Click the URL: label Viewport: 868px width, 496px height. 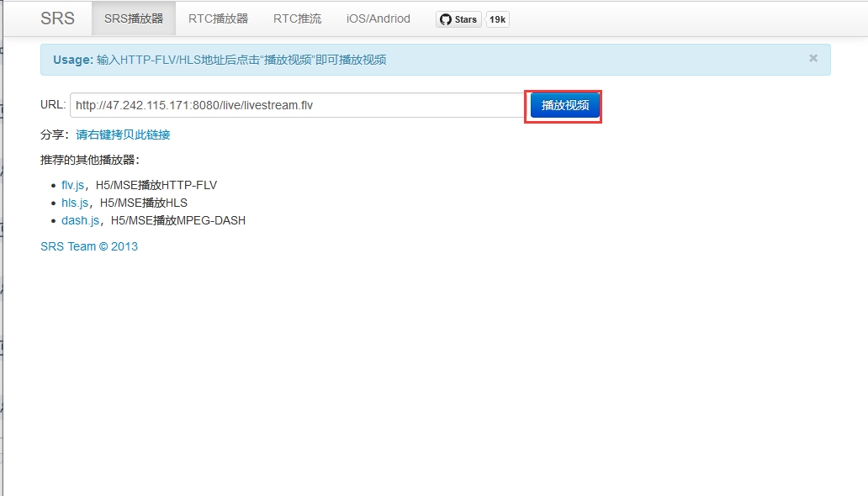pos(53,105)
